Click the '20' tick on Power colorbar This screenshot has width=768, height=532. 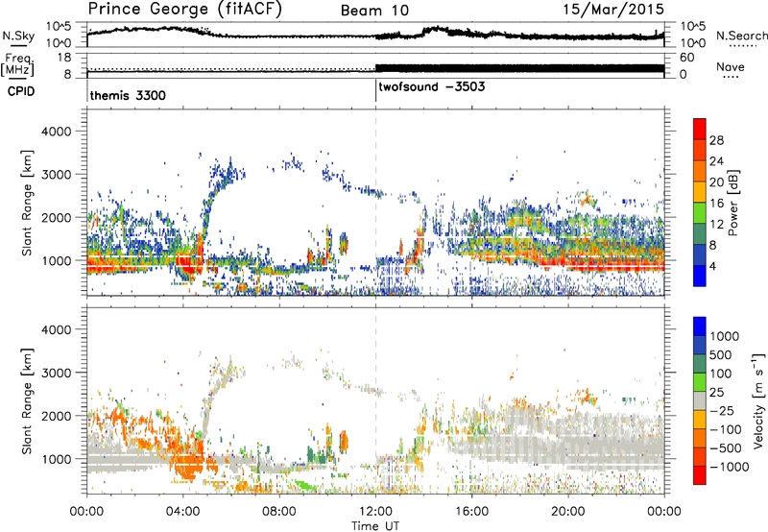coord(716,182)
